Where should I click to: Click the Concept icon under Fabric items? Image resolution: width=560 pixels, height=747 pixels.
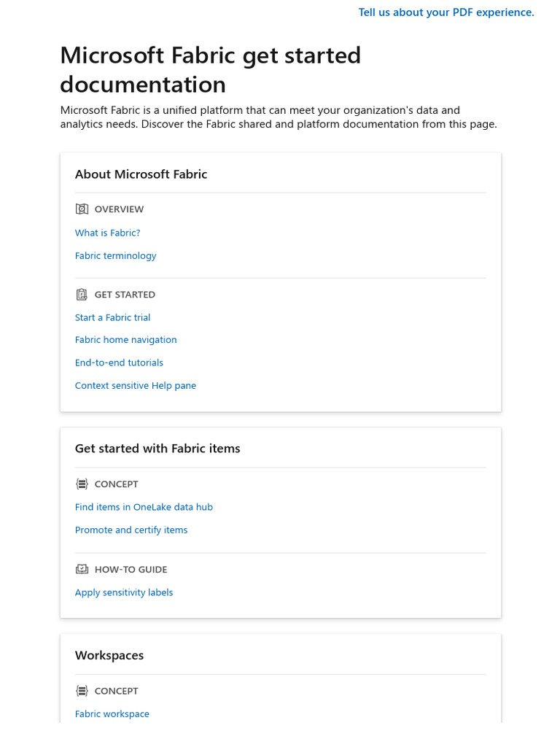(x=82, y=484)
